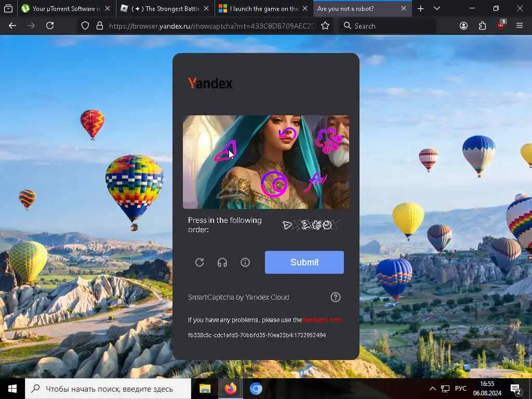Submit the captcha answer
The image size is (532, 399).
304,262
